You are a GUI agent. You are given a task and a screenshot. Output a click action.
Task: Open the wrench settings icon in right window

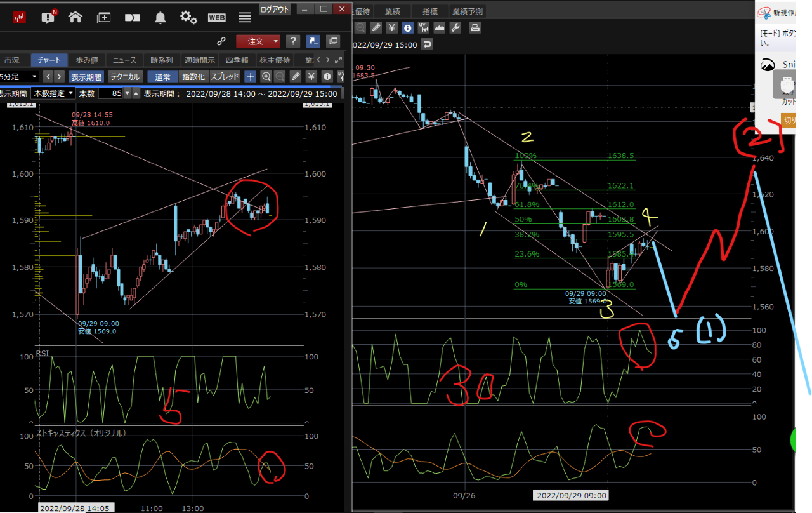455,27
